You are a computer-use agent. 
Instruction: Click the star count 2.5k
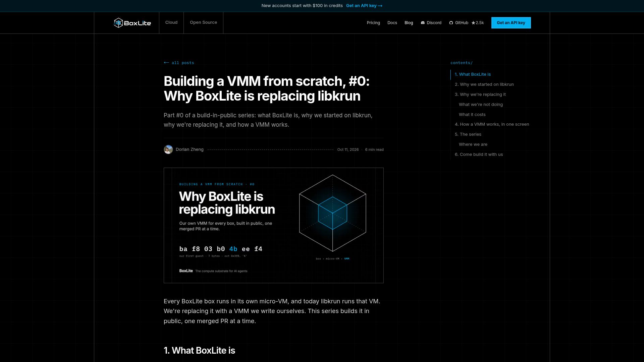[478, 23]
